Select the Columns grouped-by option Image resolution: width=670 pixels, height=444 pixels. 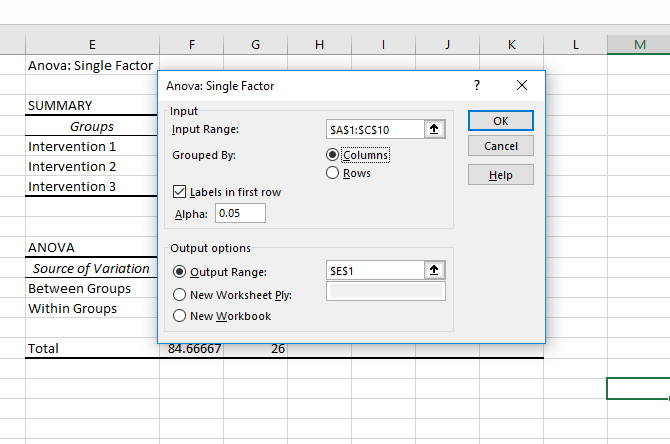[333, 155]
